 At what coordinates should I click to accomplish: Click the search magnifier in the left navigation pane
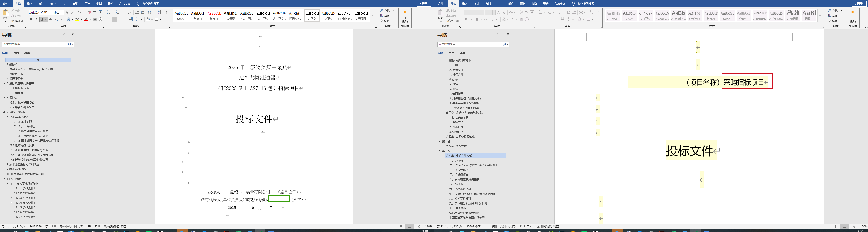click(69, 44)
